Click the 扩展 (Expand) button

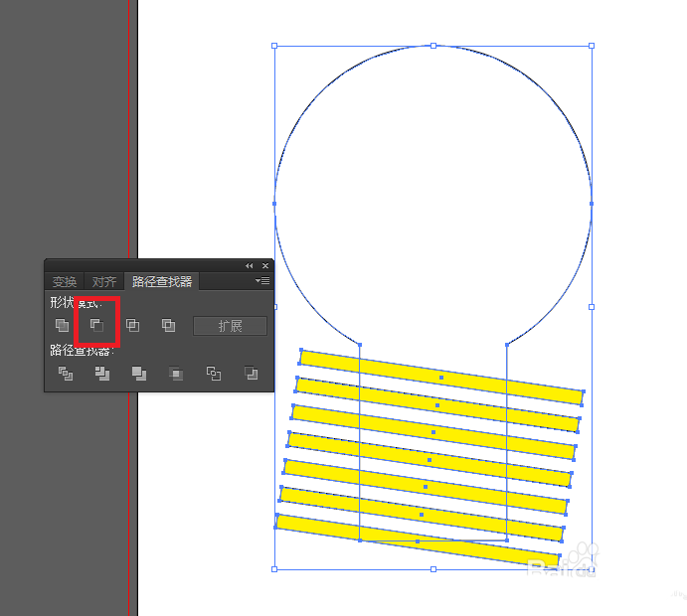[x=230, y=326]
